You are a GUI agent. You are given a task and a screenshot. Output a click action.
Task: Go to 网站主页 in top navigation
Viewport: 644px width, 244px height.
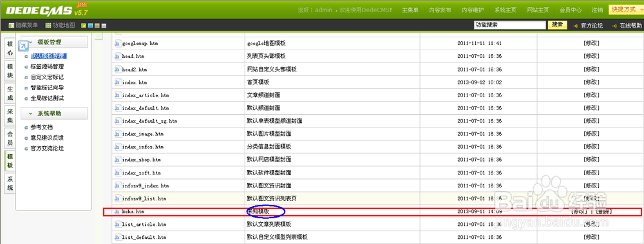tap(538, 10)
